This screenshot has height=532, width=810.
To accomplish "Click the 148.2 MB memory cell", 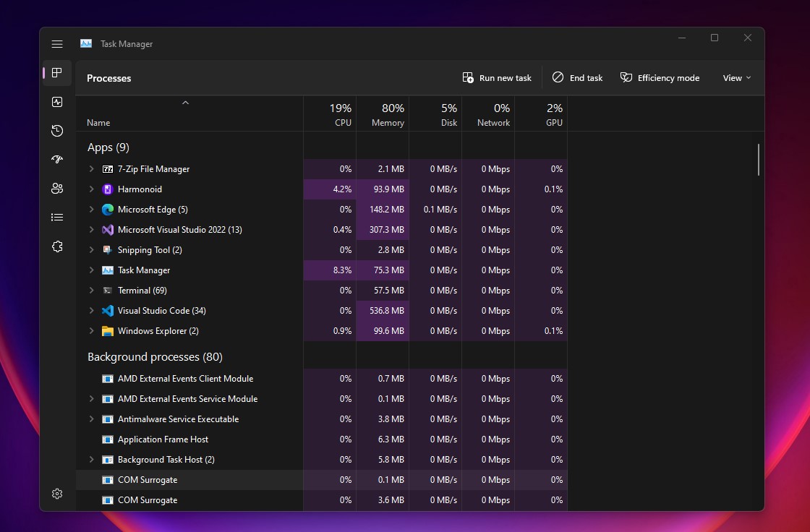I will 383,209.
